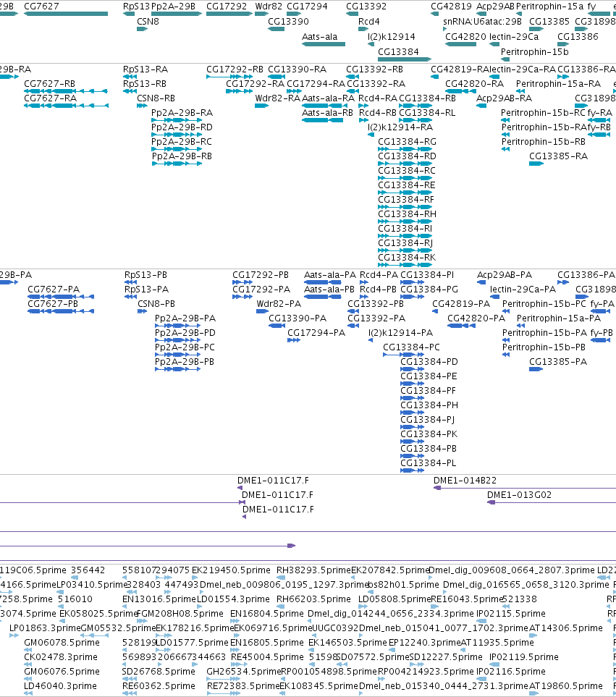This screenshot has height=697, width=616.
Task: Click the AT14306.5prime EST label
Action: [x=566, y=628]
